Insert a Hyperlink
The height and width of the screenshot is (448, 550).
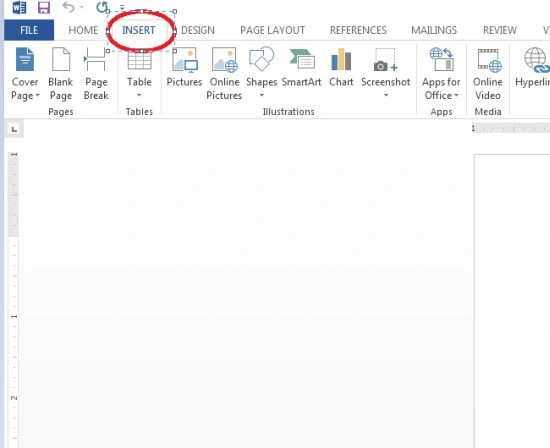coord(532,68)
